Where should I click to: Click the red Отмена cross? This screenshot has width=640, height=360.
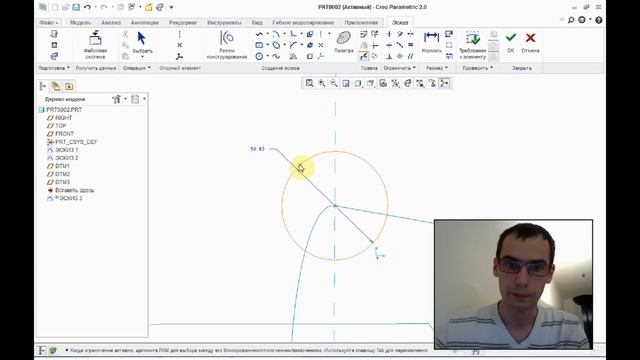530,38
